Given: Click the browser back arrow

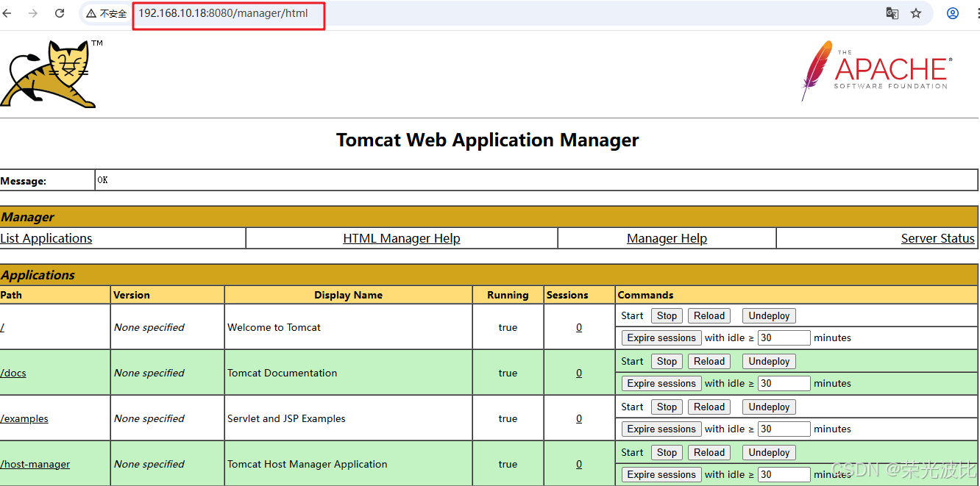Looking at the screenshot, I should coord(7,13).
